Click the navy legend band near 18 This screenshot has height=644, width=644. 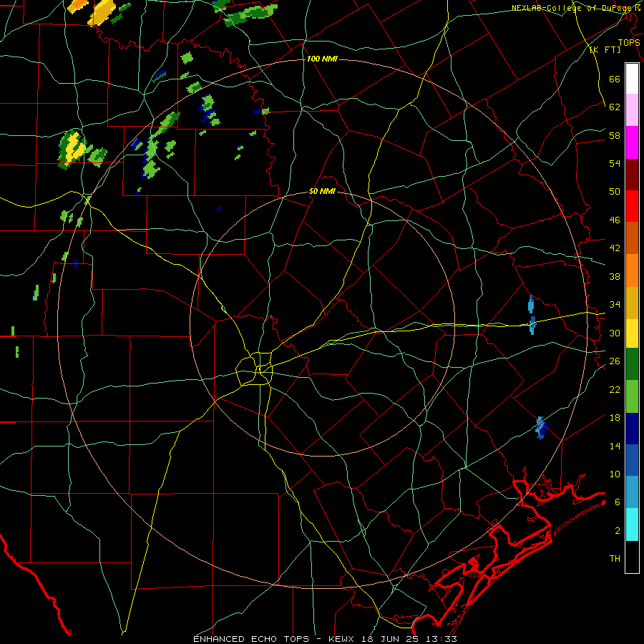pos(632,429)
